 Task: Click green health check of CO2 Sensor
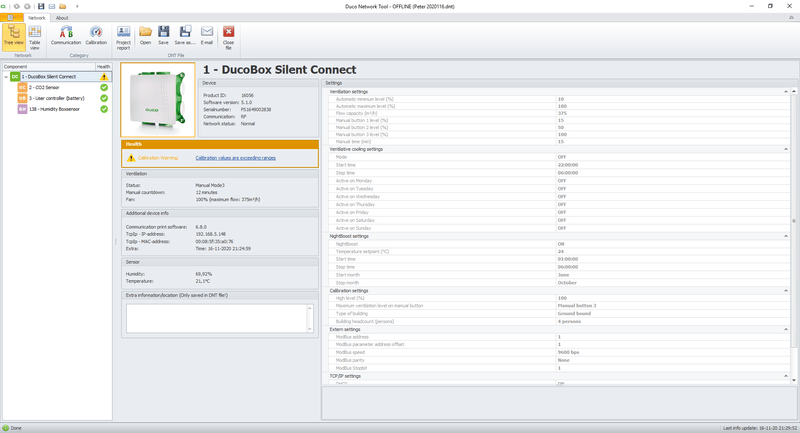coord(104,87)
